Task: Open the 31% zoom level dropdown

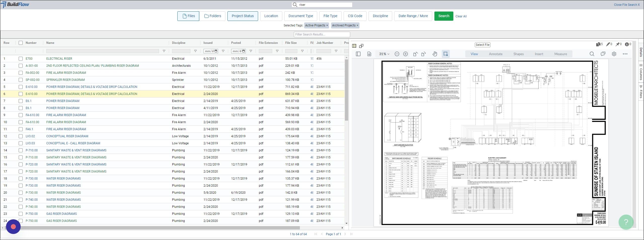Action: [x=384, y=54]
